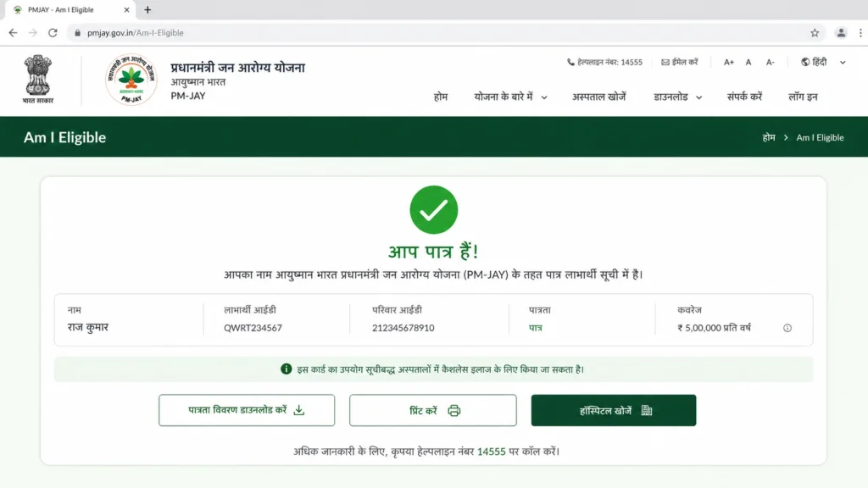This screenshot has width=868, height=488.
Task: Click coverage ₹ 5,00,000 प्रति वर्ष
Action: click(714, 328)
